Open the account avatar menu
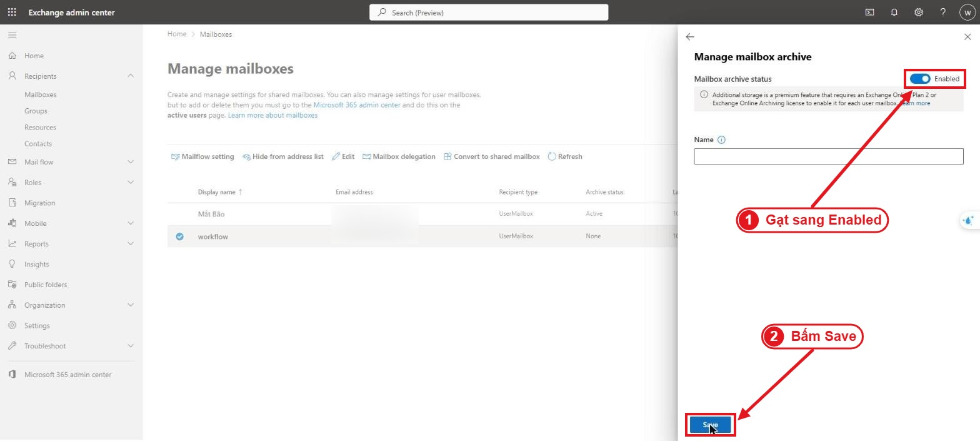Image resolution: width=980 pixels, height=441 pixels. [x=967, y=12]
